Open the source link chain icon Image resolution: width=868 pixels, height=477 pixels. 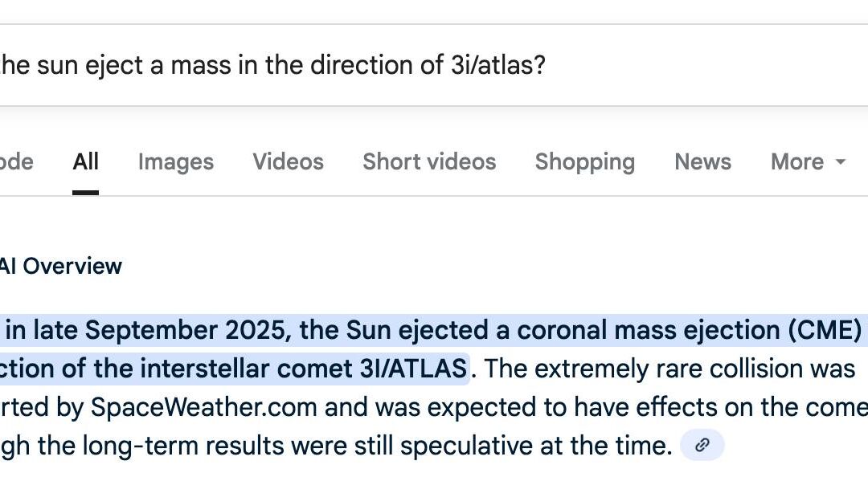702,445
